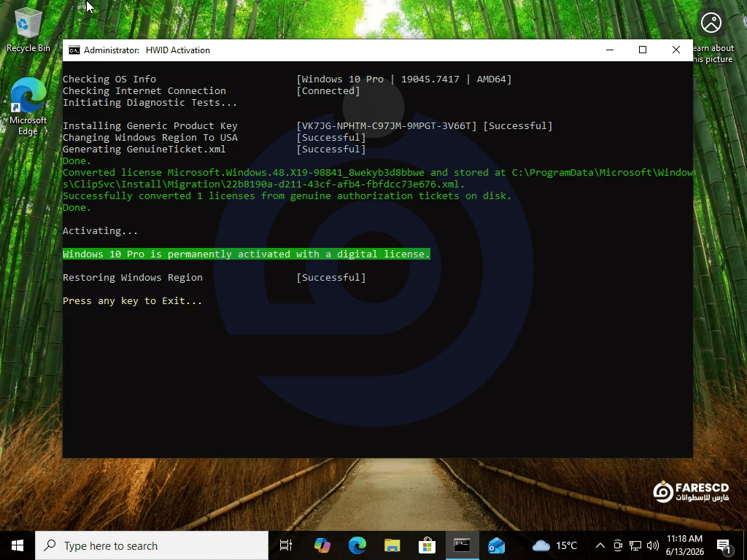Click the 'Windows 10 Pro is permanently activated' line
Viewport: 747px width, 560px height.
pyautogui.click(x=247, y=254)
